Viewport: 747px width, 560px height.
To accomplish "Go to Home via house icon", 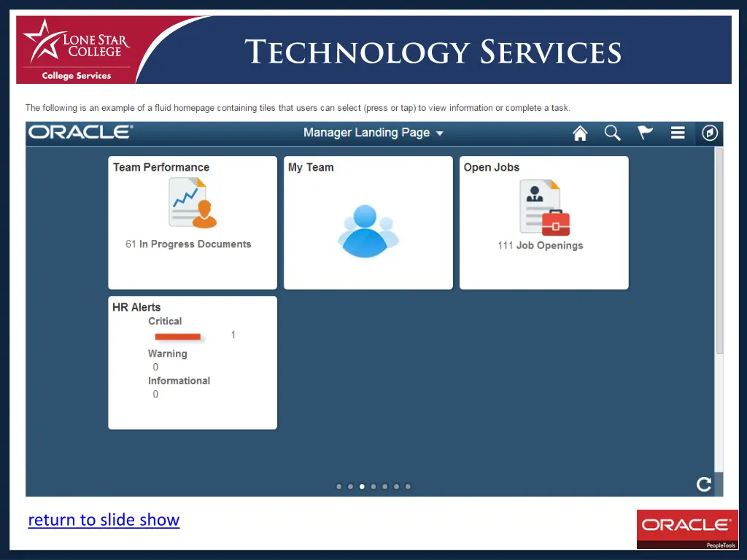I will click(x=580, y=133).
